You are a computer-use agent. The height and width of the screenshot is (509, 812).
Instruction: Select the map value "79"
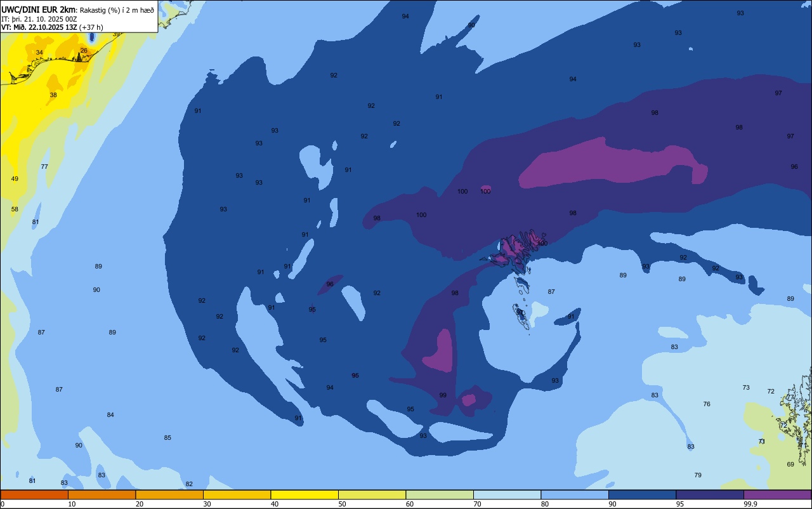[x=698, y=475]
